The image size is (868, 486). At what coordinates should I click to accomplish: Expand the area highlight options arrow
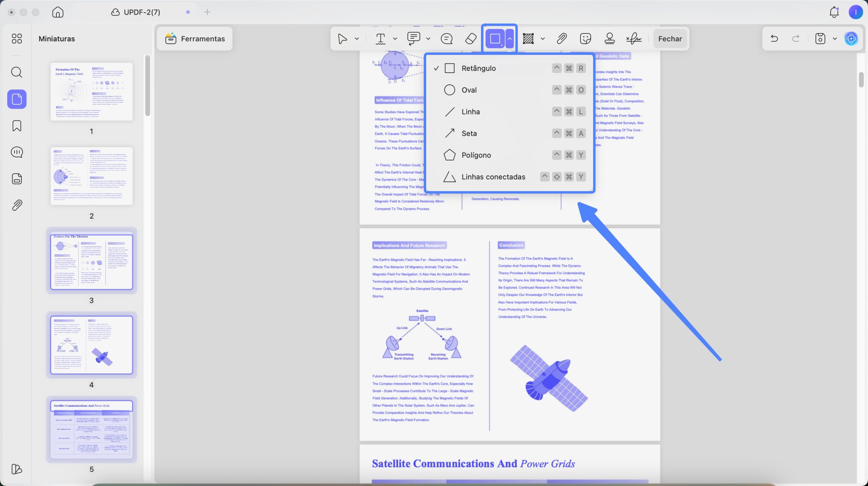pyautogui.click(x=543, y=39)
